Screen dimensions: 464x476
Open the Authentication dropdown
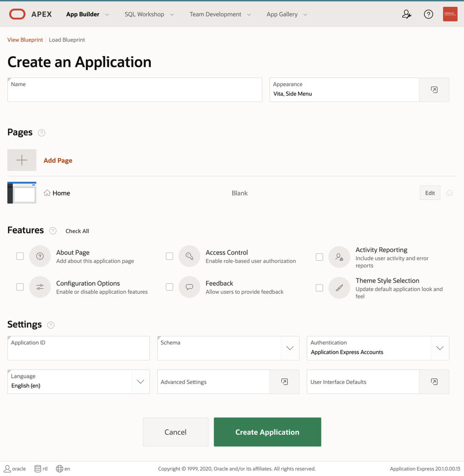439,348
